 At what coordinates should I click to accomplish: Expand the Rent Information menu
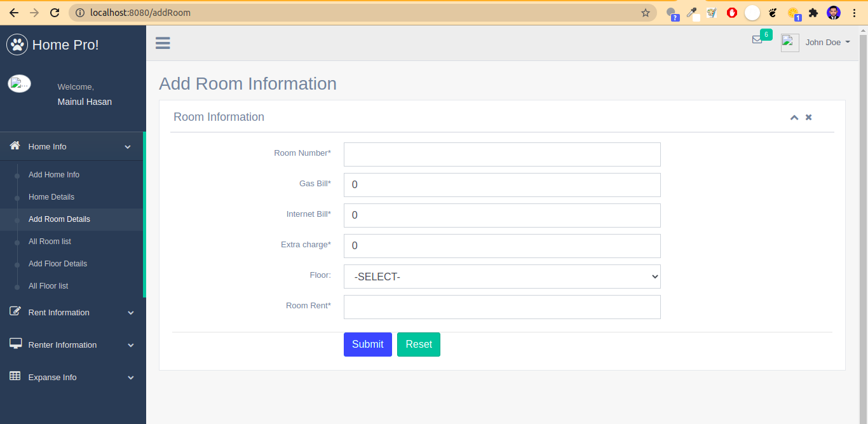point(58,312)
